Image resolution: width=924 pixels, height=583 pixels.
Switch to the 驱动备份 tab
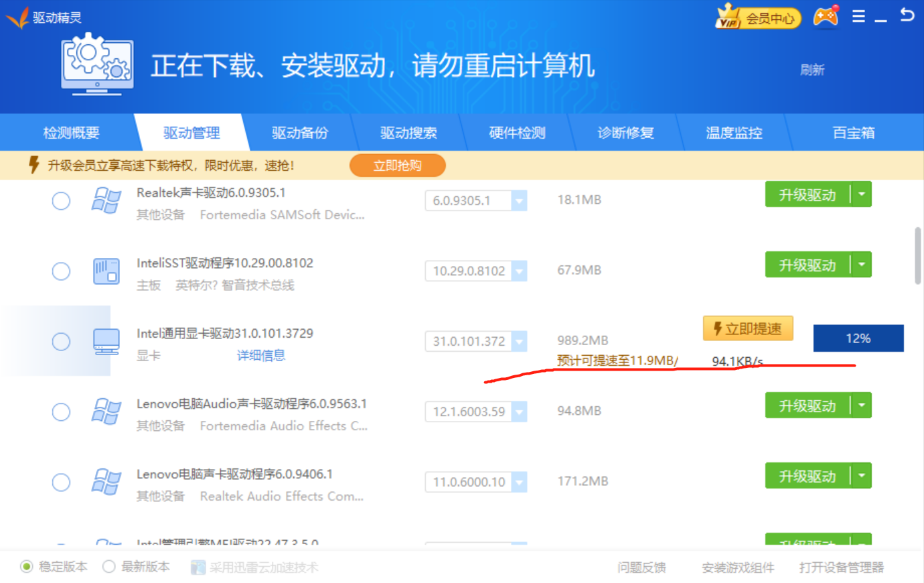(300, 133)
